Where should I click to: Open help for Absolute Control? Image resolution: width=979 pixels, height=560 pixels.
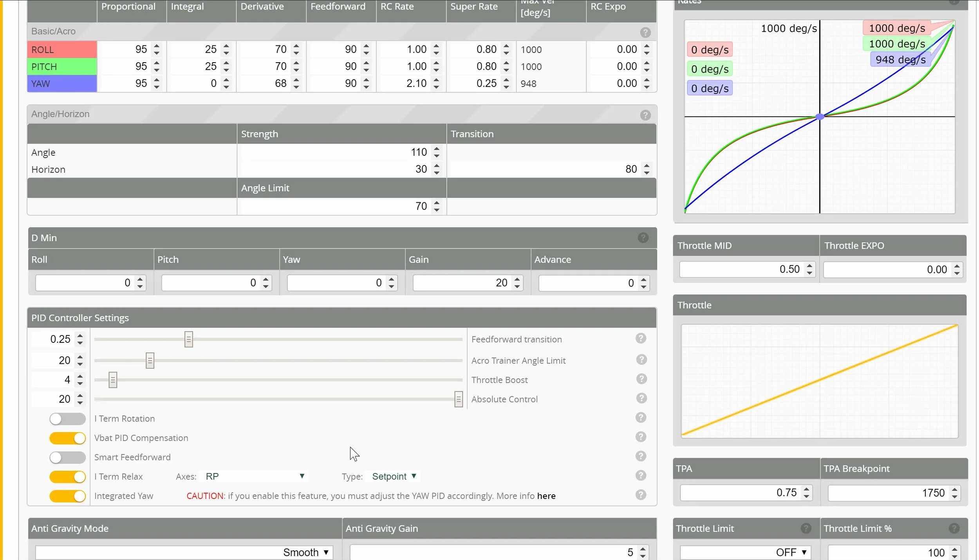641,398
